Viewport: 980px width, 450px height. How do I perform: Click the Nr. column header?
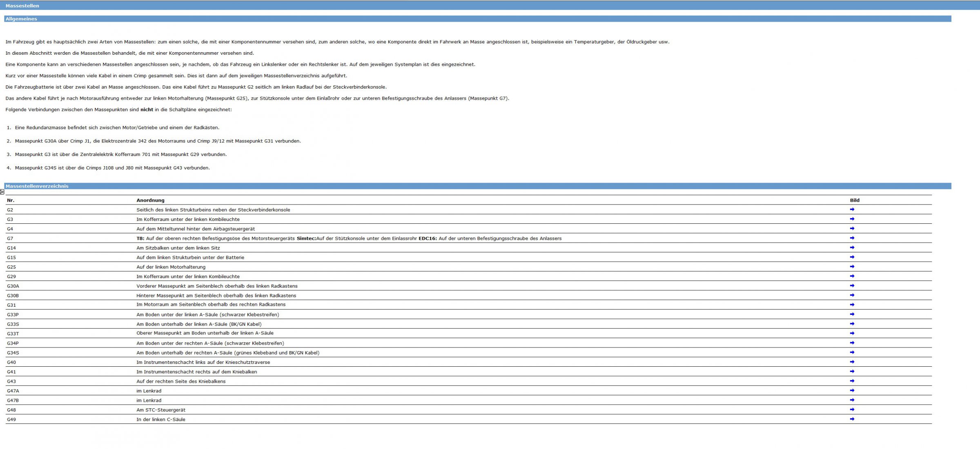[x=11, y=200]
